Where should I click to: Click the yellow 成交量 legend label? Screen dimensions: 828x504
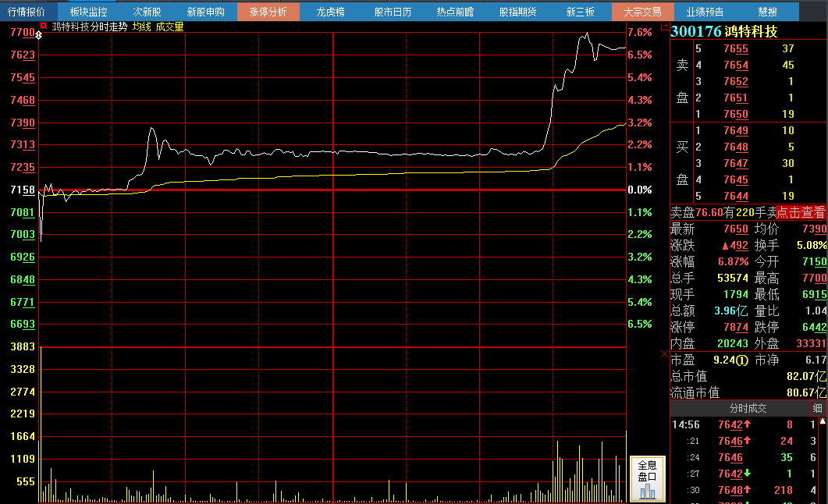click(x=169, y=27)
